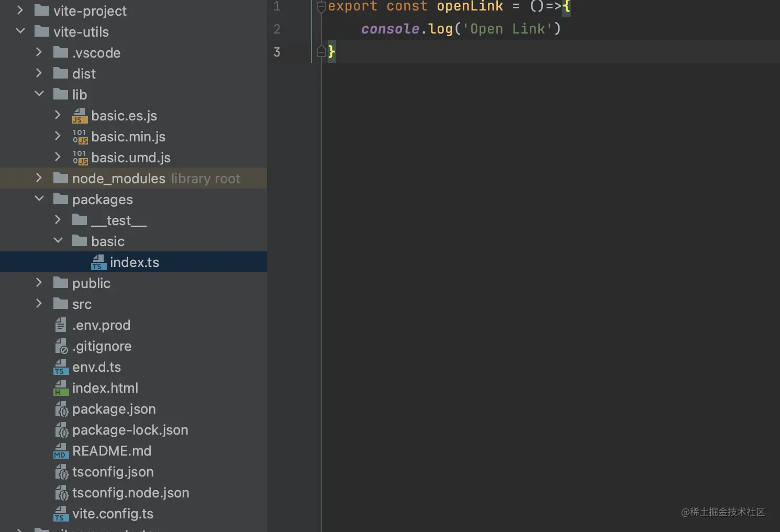Click the node_modules folder icon

61,178
